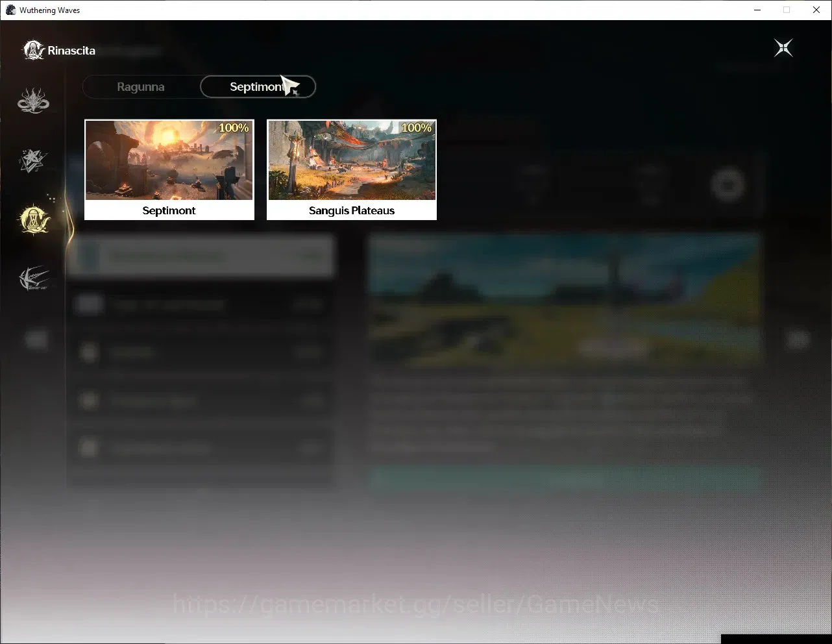Click the Septimont card's 100% completion label
The height and width of the screenshot is (644, 832).
click(234, 128)
